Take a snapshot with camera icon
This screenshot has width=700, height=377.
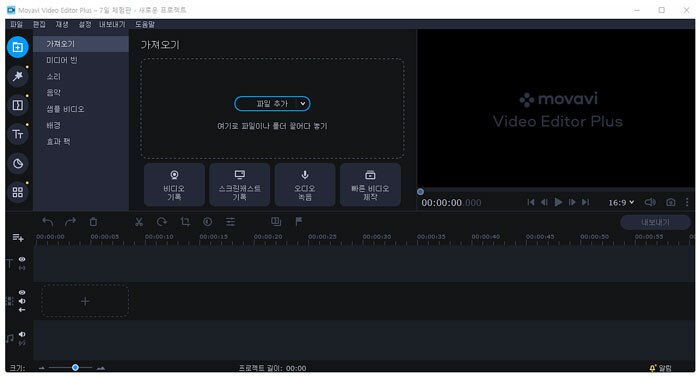point(671,202)
